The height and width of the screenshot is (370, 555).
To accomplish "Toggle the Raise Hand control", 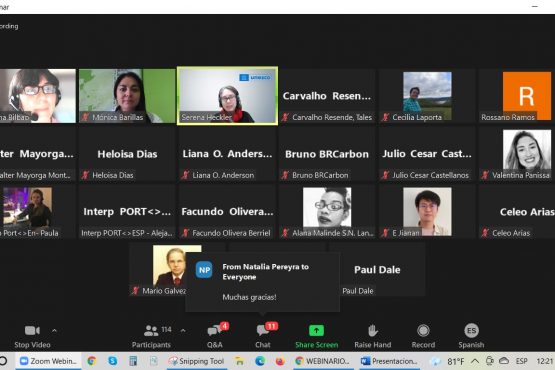I will (x=373, y=336).
